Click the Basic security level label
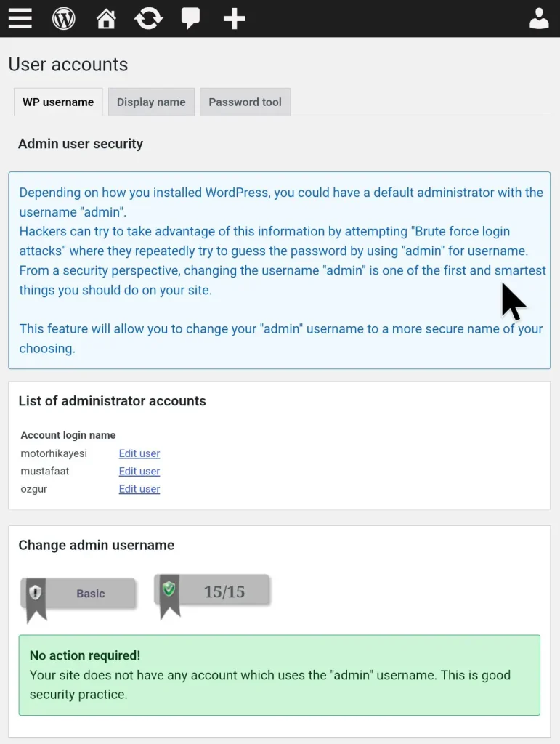560x744 pixels. 91,594
